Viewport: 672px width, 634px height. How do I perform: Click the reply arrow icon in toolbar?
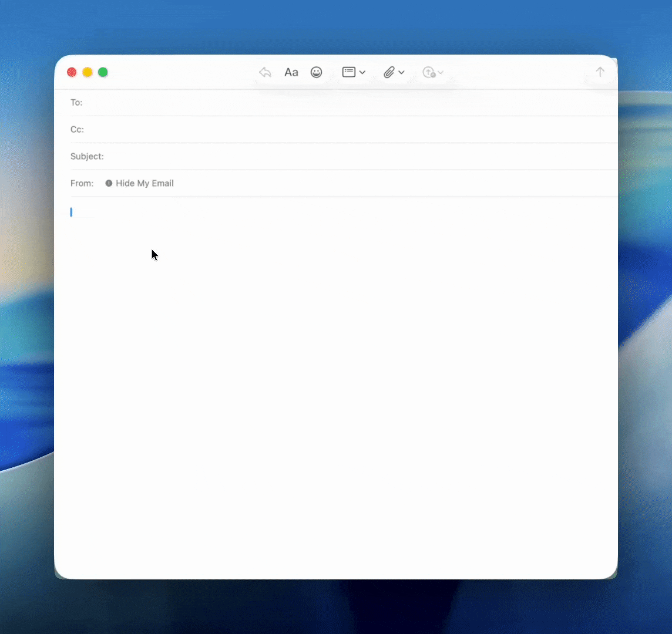tap(265, 72)
